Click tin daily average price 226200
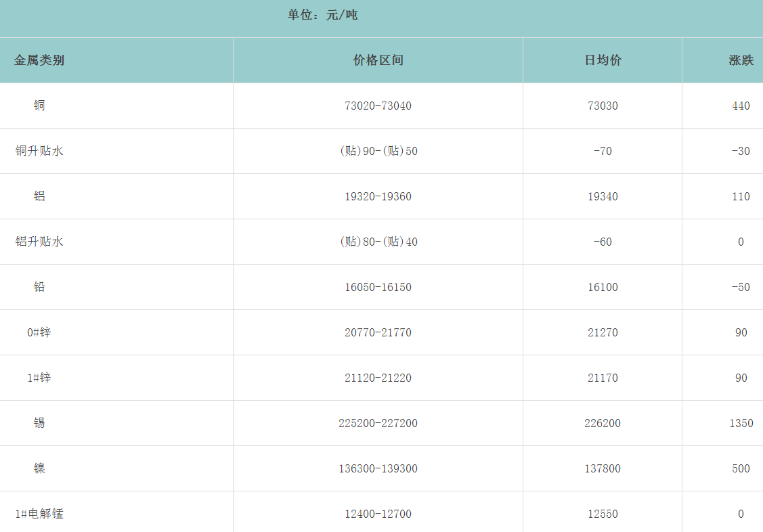The image size is (763, 532). tap(603, 423)
